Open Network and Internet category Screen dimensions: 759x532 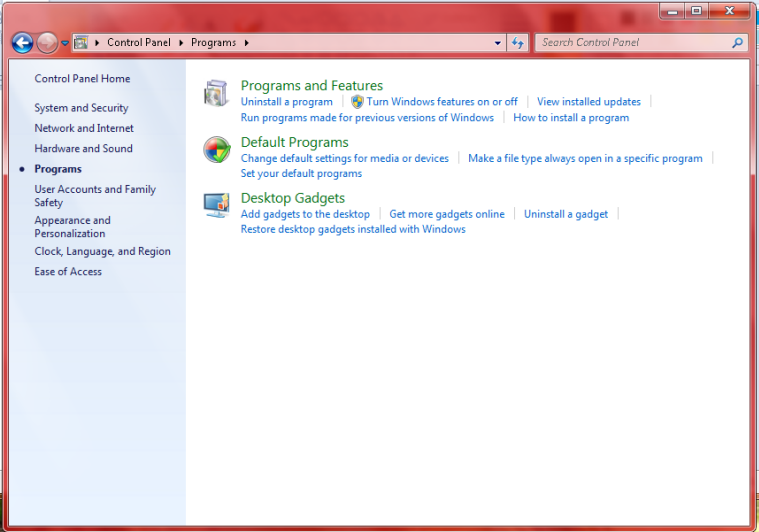click(x=84, y=128)
